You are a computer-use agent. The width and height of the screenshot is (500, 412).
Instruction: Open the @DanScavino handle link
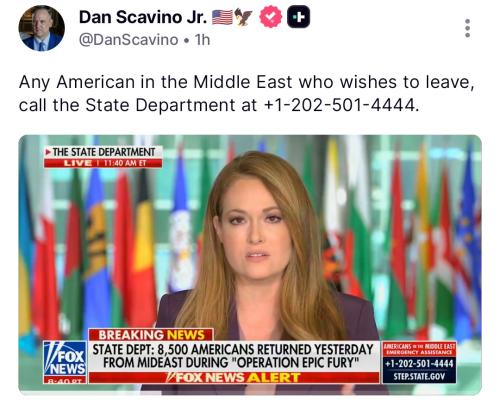[x=128, y=40]
